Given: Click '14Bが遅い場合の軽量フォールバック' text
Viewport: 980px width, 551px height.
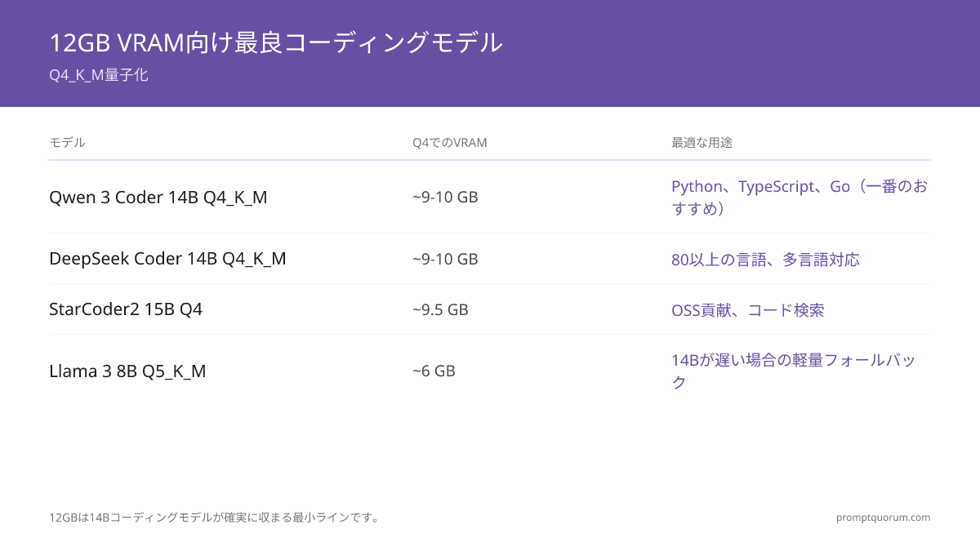Looking at the screenshot, I should (794, 371).
